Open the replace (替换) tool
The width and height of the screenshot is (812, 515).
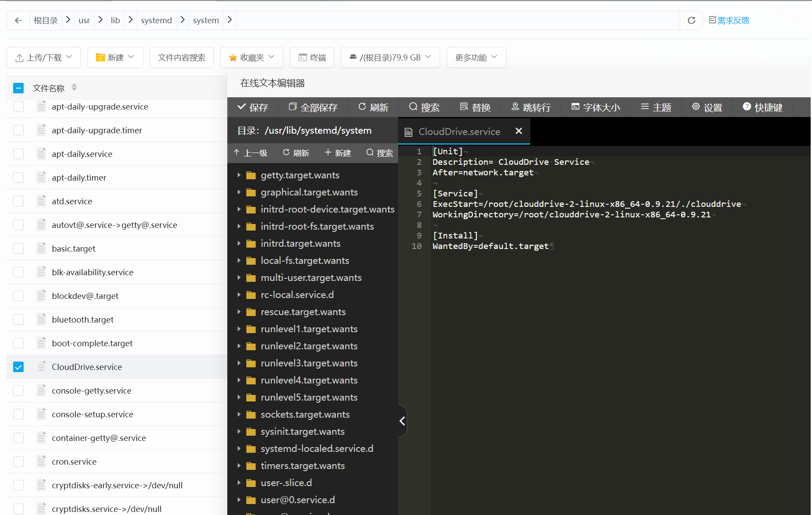[475, 107]
